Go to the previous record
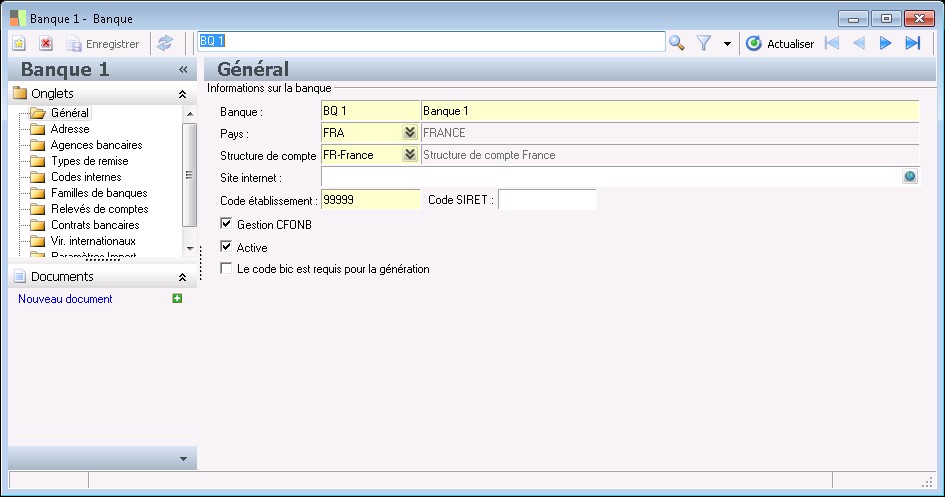The image size is (945, 497). [x=859, y=43]
